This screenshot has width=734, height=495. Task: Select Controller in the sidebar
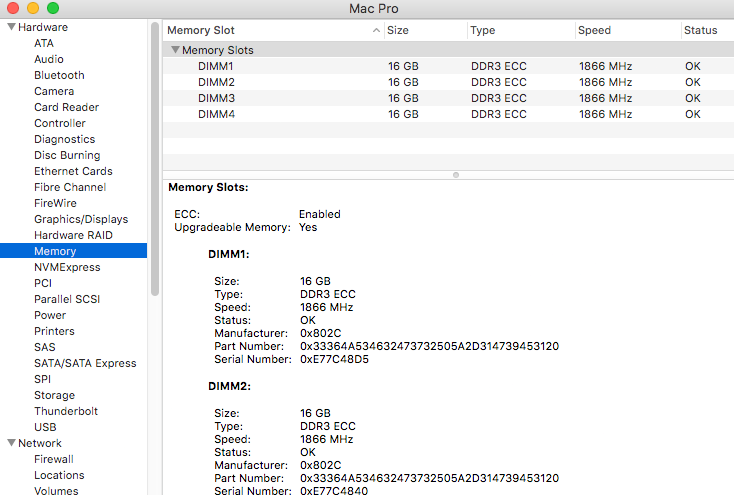click(60, 123)
